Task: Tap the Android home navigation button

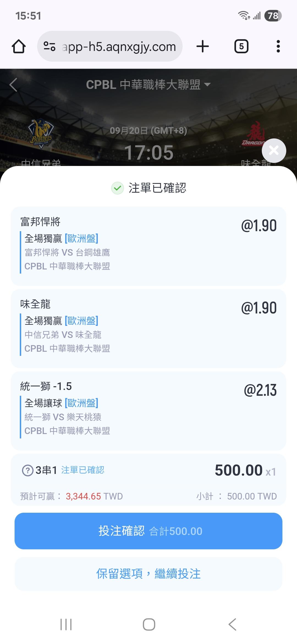Action: tap(149, 624)
